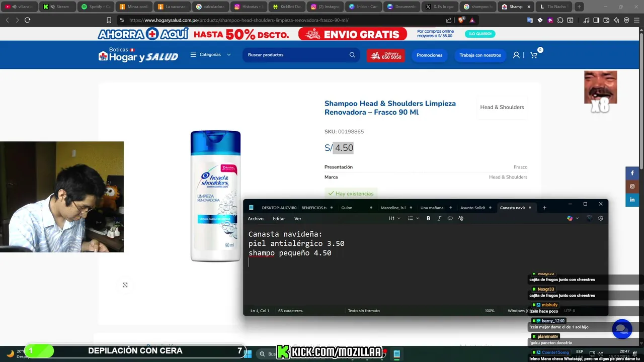Click the SKU number 00198865
The height and width of the screenshot is (362, 644).
tap(351, 132)
